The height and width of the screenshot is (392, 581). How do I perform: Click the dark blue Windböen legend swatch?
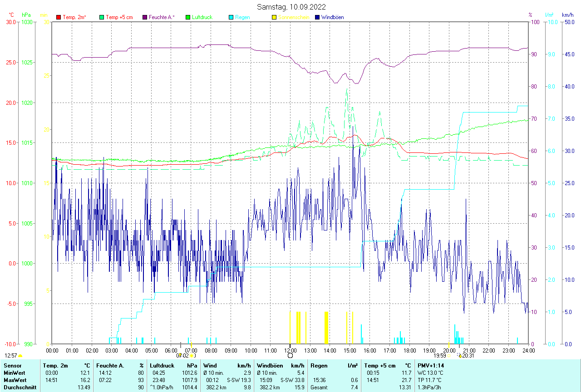[318, 17]
